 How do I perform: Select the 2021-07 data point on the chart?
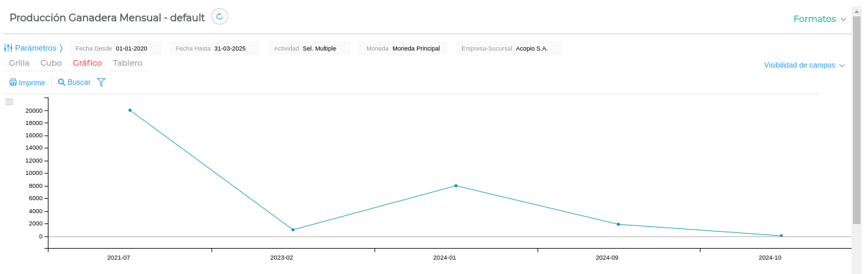point(130,110)
